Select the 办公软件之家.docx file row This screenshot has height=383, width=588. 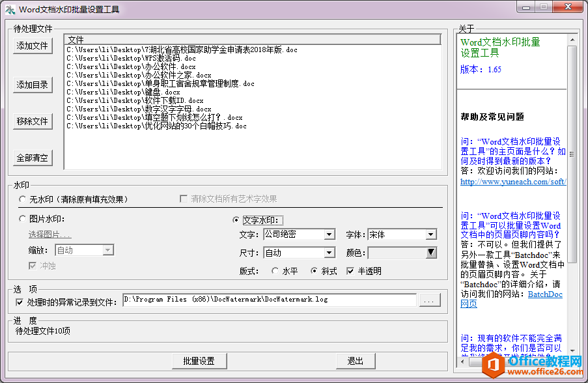coord(139,75)
